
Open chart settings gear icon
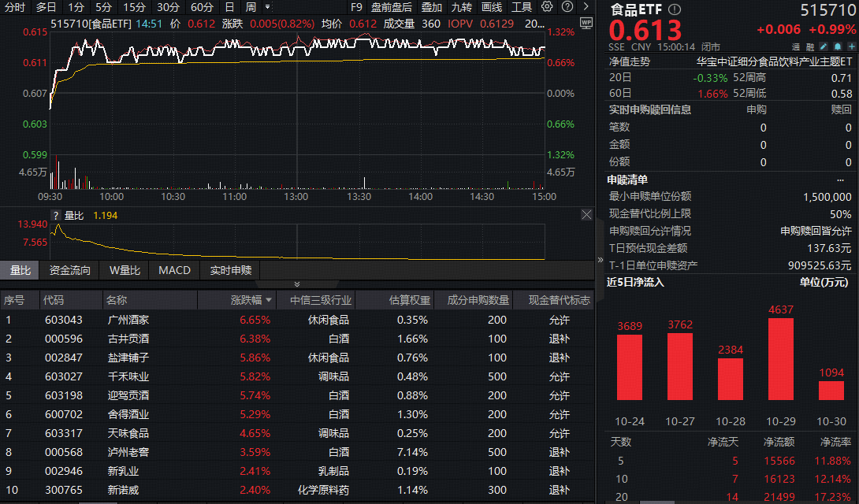coord(549,7)
